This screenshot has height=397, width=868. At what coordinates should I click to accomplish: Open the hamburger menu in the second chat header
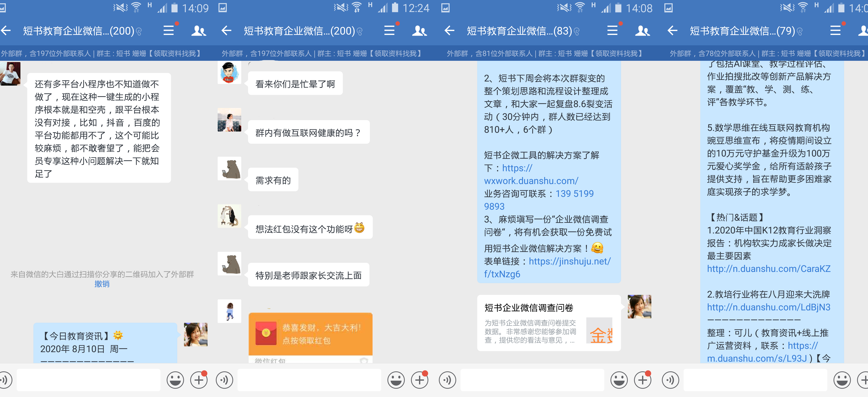pos(389,31)
